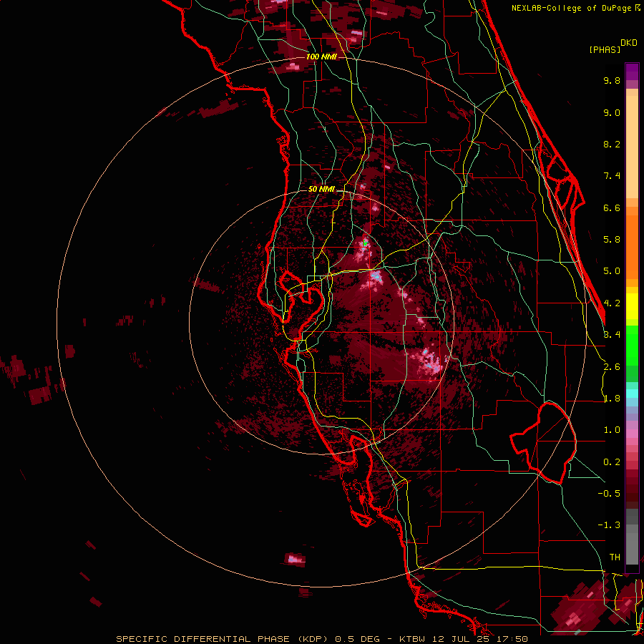Select the 9.8 color scale value
The height and width of the screenshot is (644, 644).
(612, 80)
